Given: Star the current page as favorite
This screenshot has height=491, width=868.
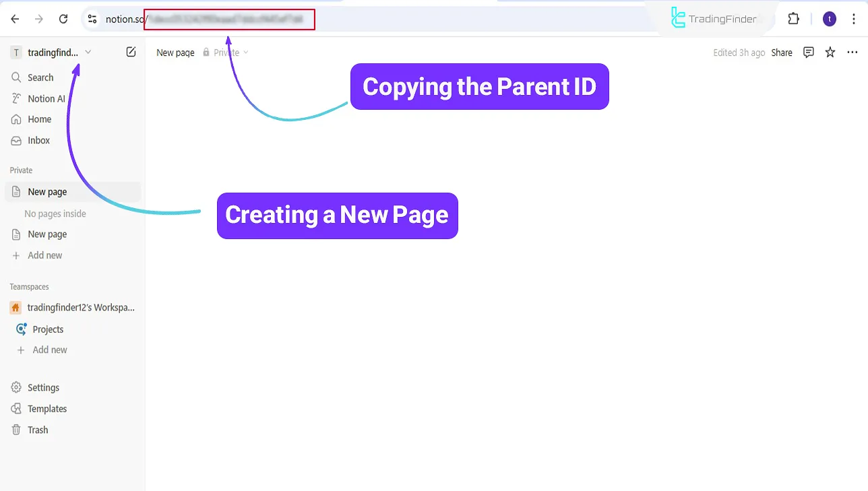Looking at the screenshot, I should coord(830,52).
